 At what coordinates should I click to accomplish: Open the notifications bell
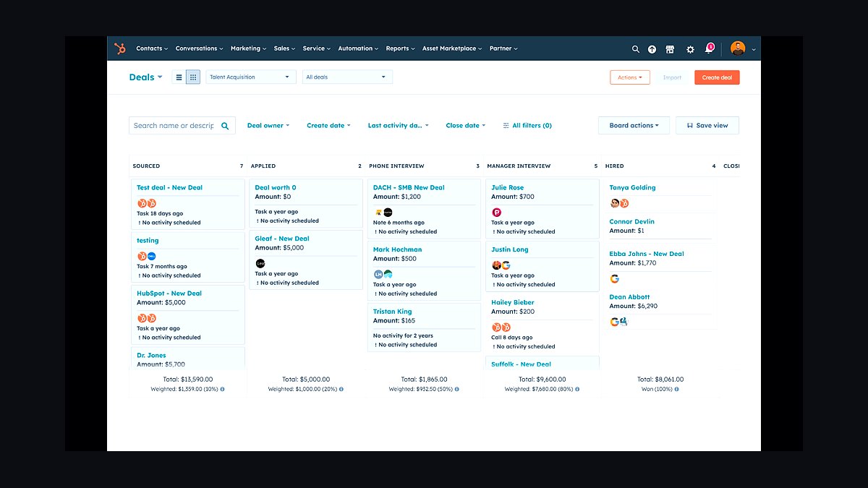(710, 48)
